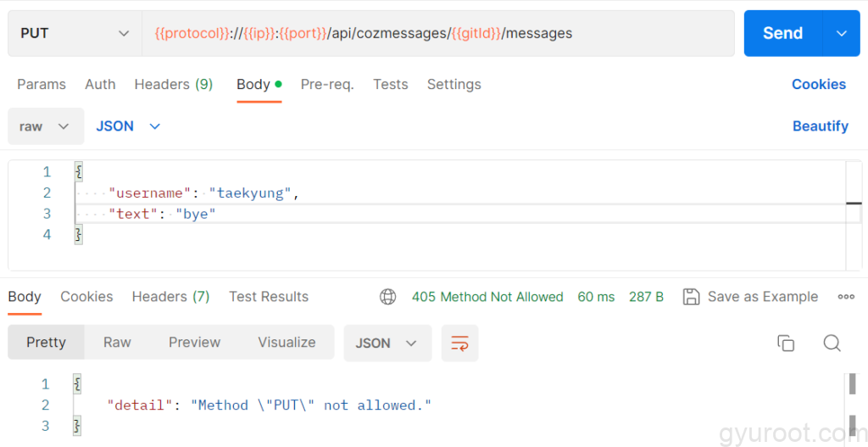This screenshot has width=868, height=447.
Task: Select the Pre-req. tab
Action: 327,84
